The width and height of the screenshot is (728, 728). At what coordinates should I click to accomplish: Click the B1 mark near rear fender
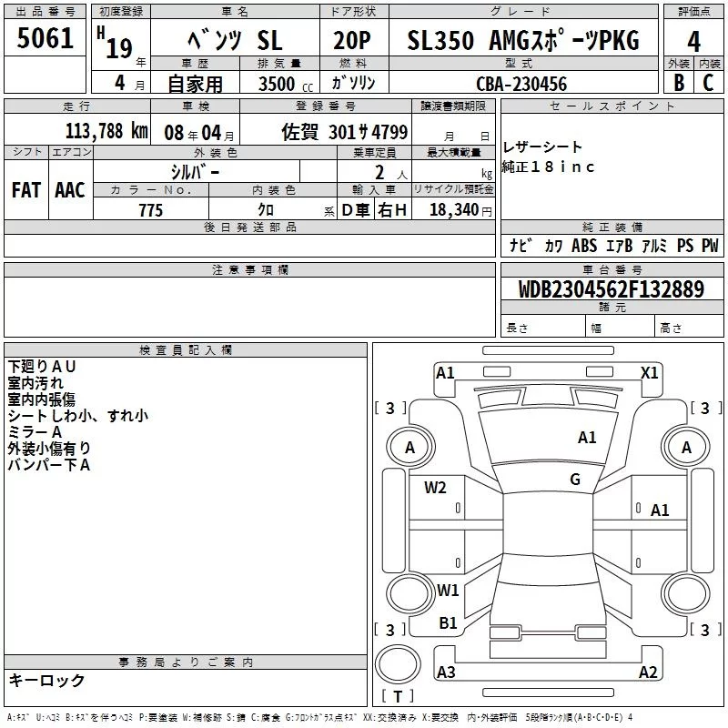pyautogui.click(x=448, y=623)
